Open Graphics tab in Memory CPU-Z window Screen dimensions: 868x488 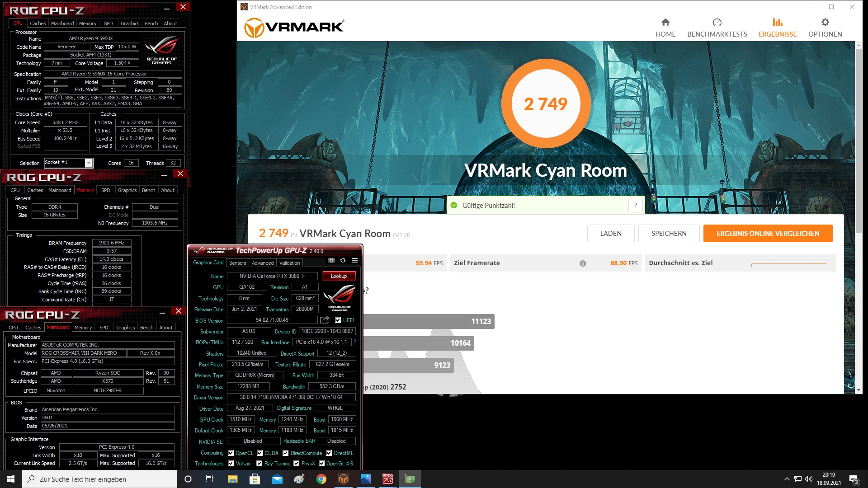pos(127,190)
